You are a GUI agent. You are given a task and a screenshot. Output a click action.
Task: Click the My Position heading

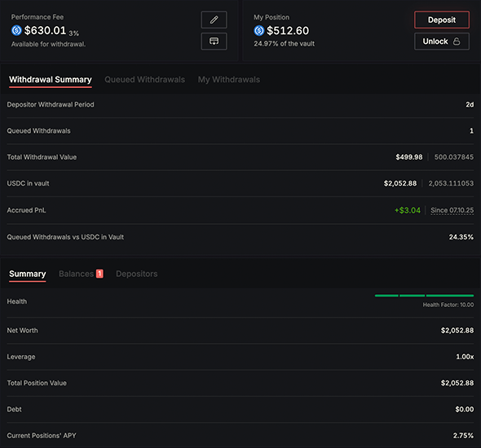coord(271,17)
